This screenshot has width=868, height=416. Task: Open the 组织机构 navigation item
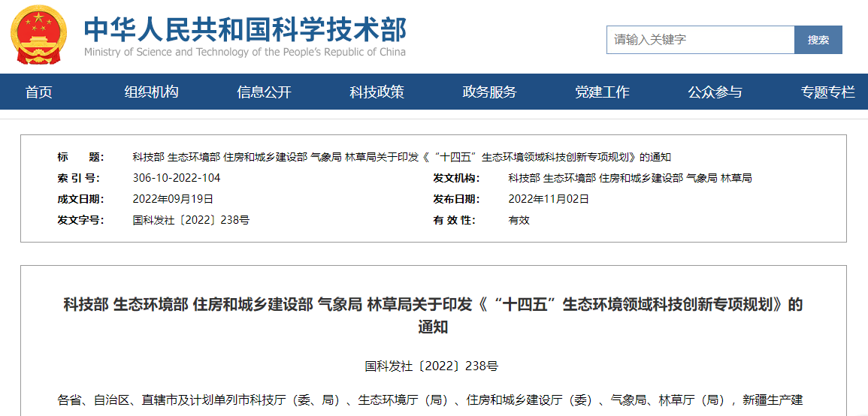coord(151,92)
